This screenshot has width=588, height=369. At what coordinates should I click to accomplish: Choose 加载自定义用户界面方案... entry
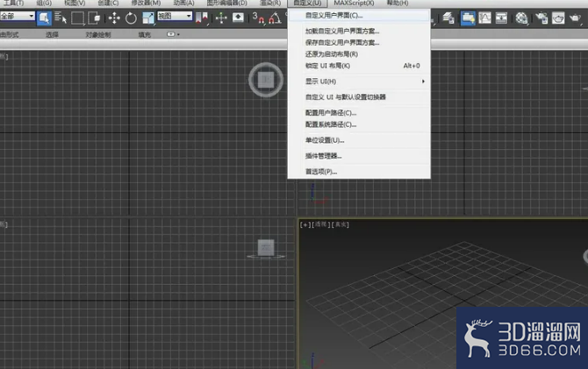tap(359, 31)
